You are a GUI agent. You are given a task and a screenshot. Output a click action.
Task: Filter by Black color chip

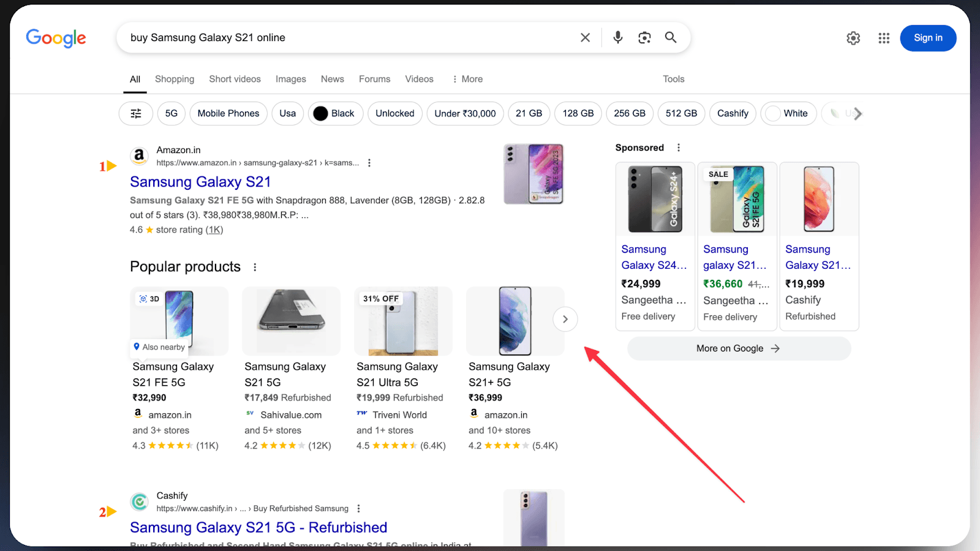[x=336, y=113]
